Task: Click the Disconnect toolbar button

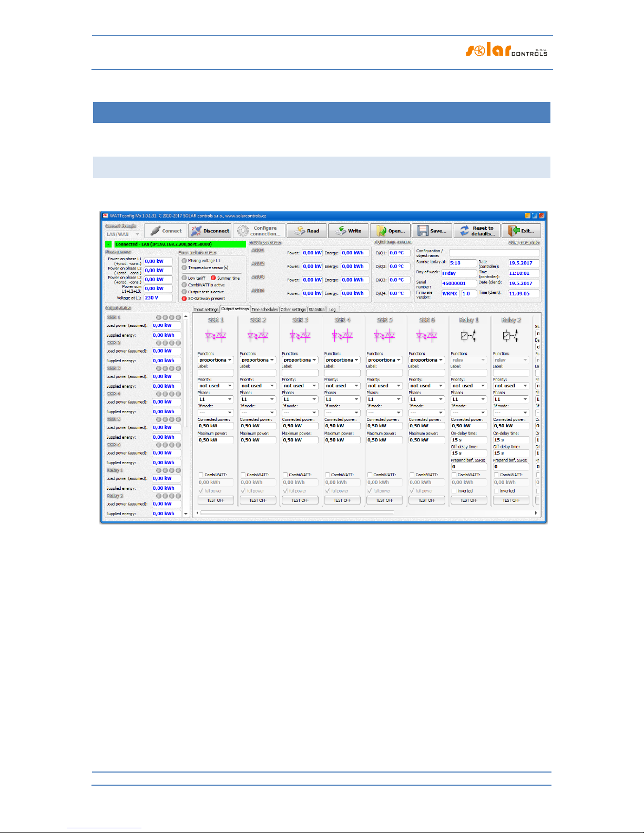Action: [x=210, y=231]
